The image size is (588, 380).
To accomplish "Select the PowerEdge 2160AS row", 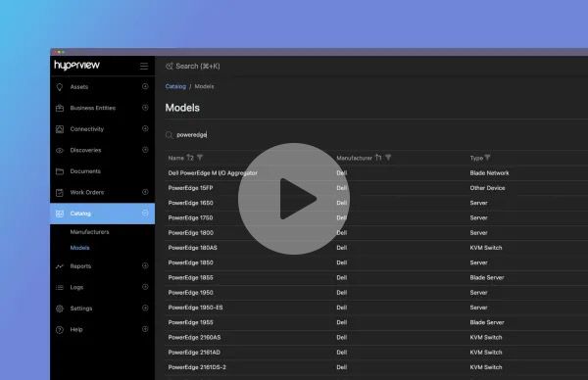I will (376, 338).
